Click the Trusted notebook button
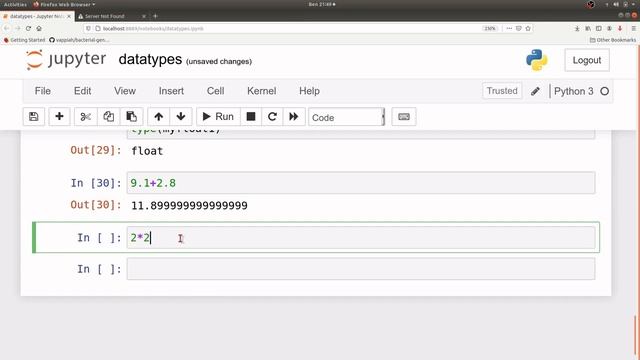The height and width of the screenshot is (360, 640). pos(502,91)
